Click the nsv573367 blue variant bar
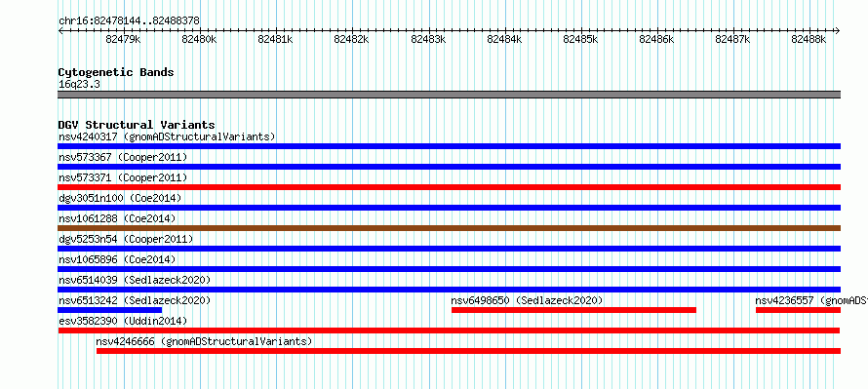This screenshot has width=868, height=389. (449, 167)
